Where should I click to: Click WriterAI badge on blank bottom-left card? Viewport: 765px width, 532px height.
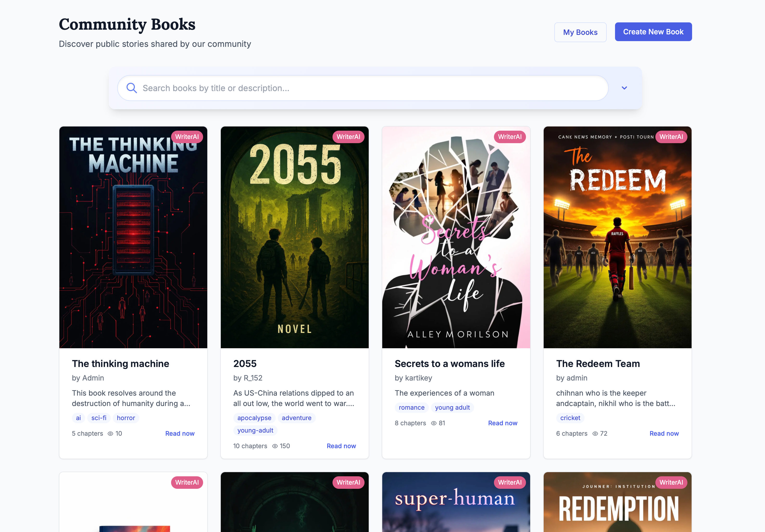coord(187,482)
